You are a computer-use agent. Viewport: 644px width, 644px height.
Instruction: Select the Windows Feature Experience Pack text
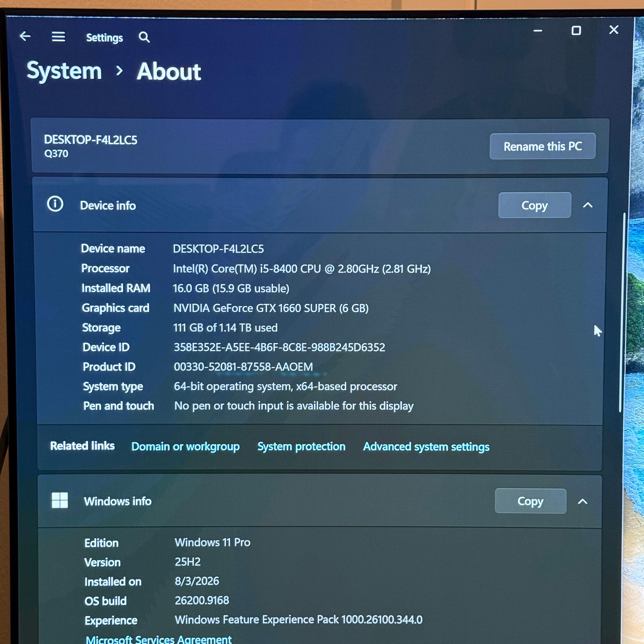pyautogui.click(x=299, y=619)
